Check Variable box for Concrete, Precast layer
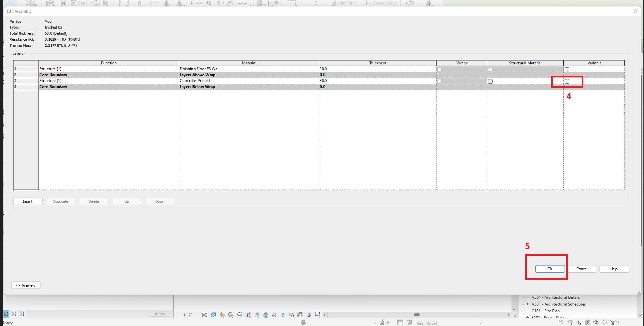 [567, 81]
